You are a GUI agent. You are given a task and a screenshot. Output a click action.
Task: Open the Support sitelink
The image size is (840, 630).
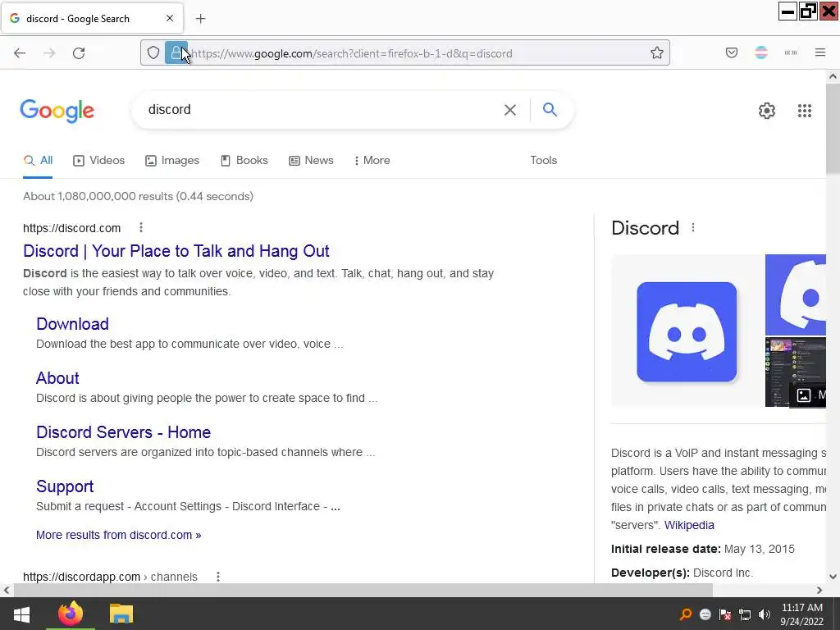coord(65,486)
